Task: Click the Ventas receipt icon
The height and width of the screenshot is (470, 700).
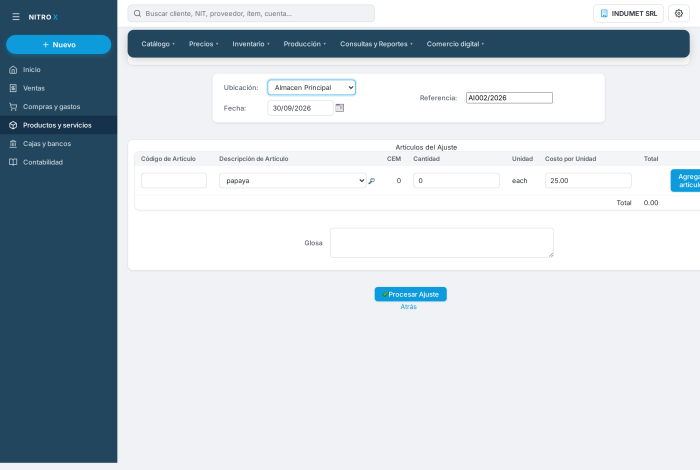Action: (x=13, y=88)
